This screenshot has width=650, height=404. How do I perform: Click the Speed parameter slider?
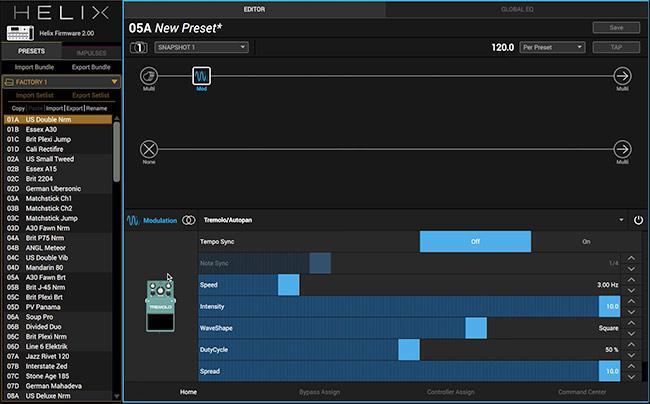pyautogui.click(x=288, y=284)
